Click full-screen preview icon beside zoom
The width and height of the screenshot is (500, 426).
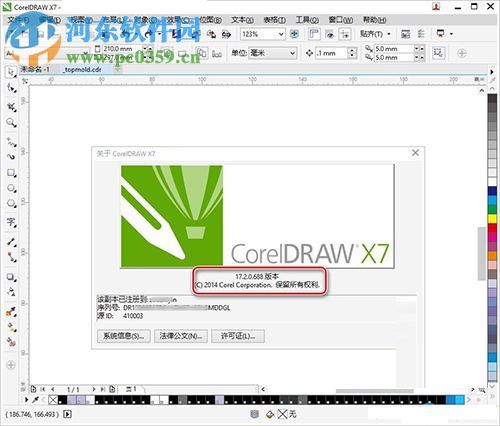tap(294, 34)
